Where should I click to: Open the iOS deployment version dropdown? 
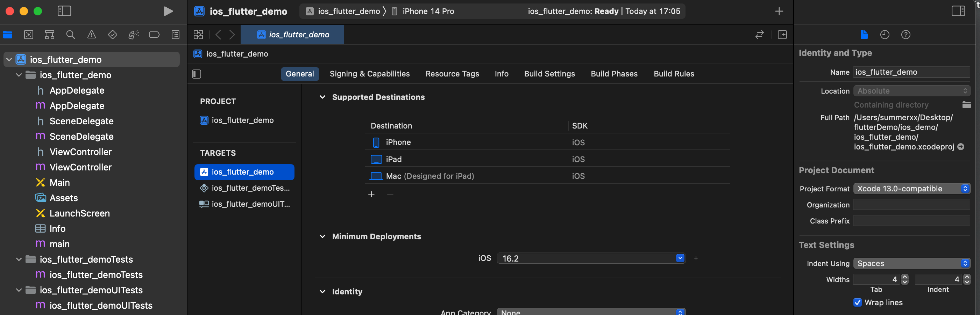point(591,258)
